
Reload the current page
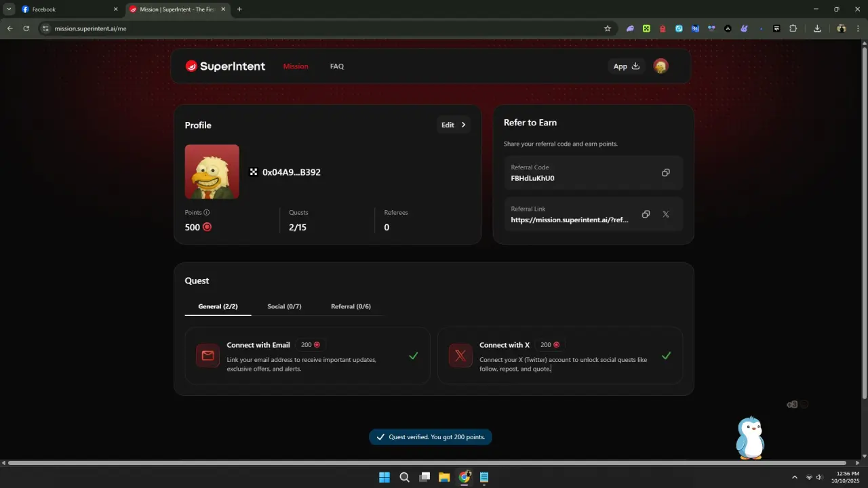(26, 28)
